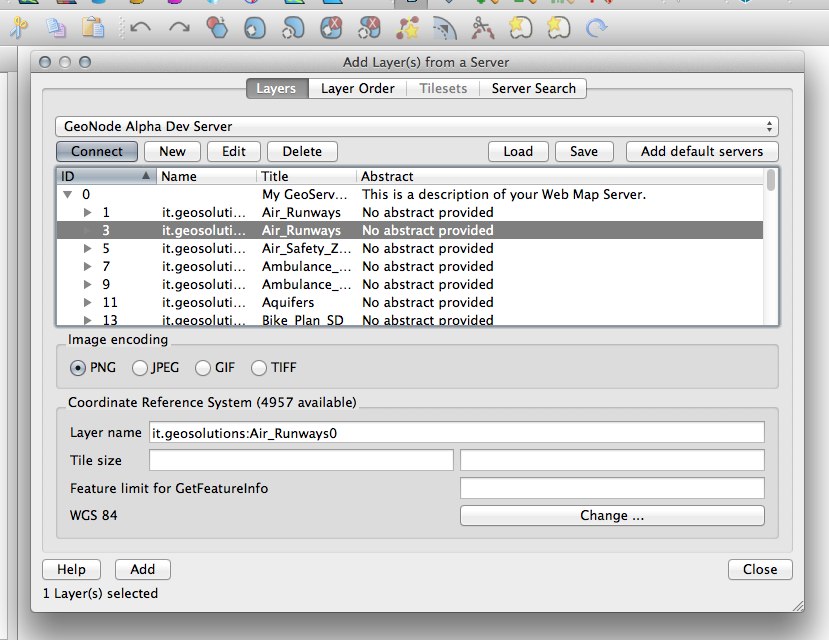Expand layer row with ID 1
Image resolution: width=829 pixels, height=640 pixels.
[x=88, y=212]
